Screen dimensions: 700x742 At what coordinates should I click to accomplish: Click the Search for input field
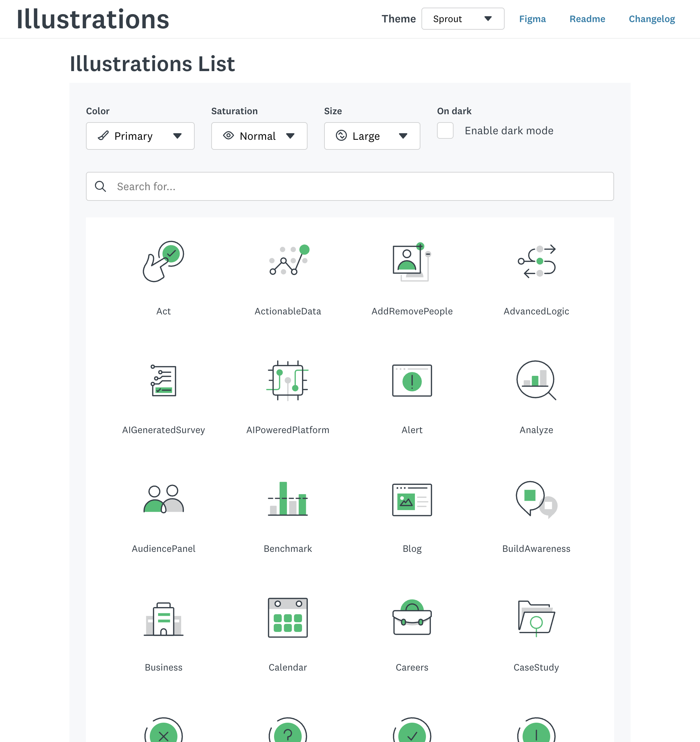349,187
